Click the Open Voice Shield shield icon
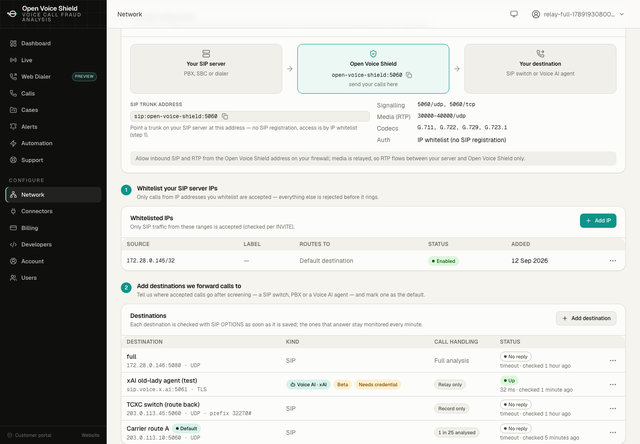Viewport: 640px width, 444px height. 373,54
